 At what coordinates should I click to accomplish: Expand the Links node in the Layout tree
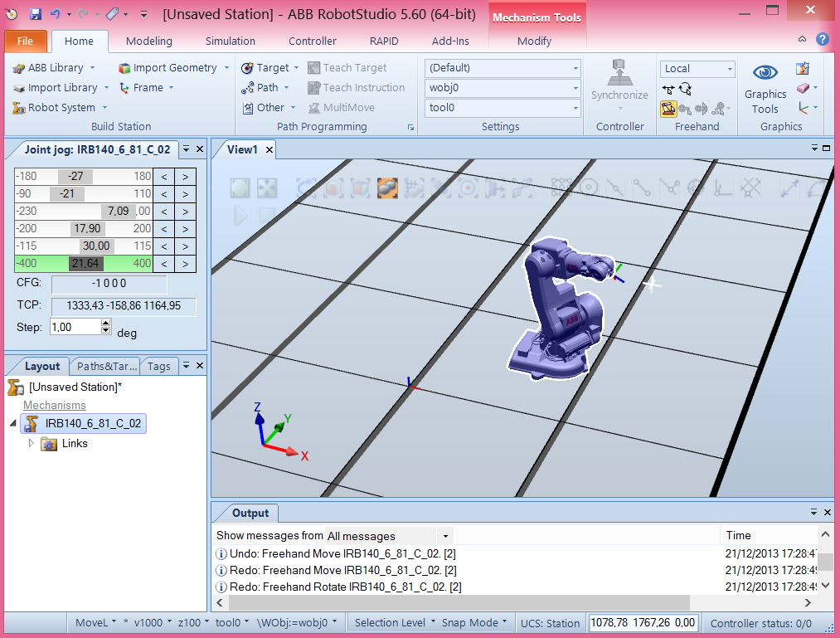click(30, 443)
